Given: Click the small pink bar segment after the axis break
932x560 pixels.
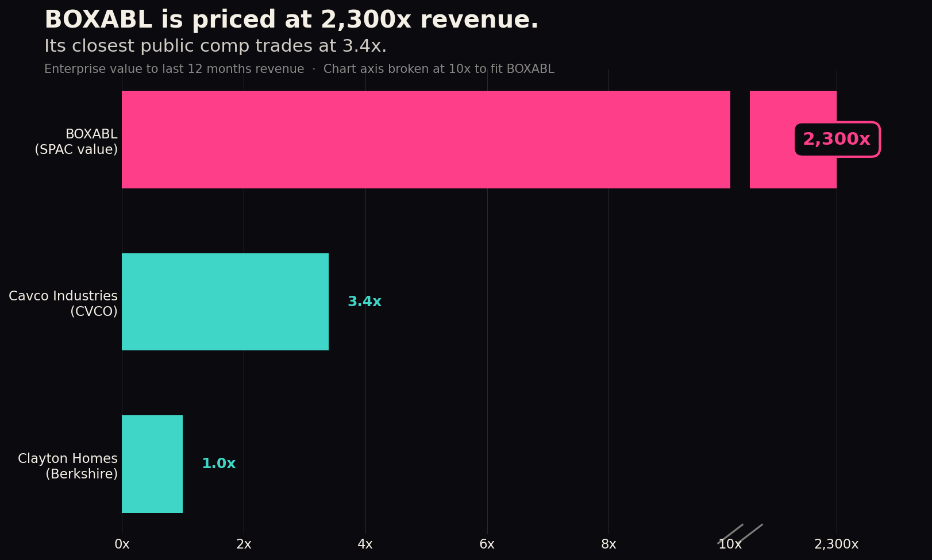Looking at the screenshot, I should pos(793,140).
